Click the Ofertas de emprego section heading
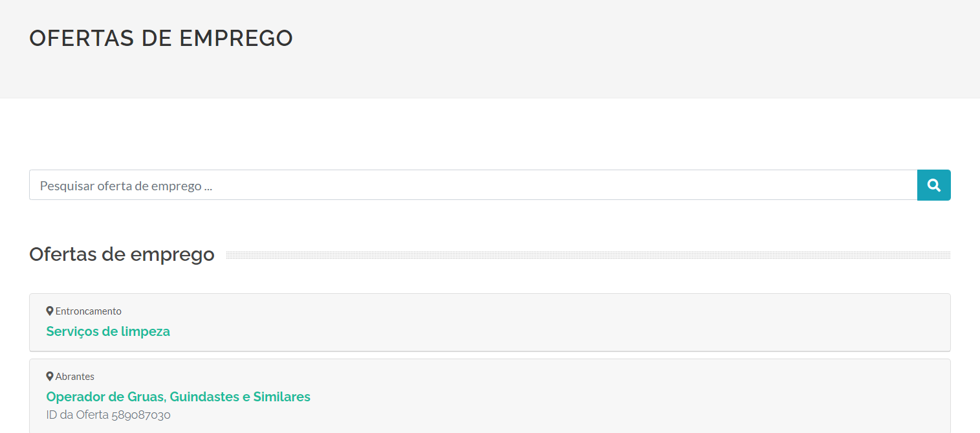This screenshot has width=980, height=433. click(122, 254)
